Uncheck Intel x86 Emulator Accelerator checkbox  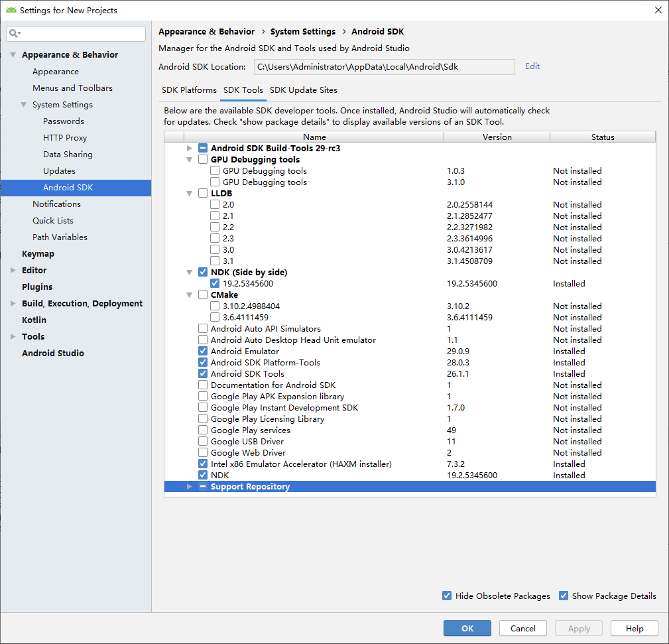(x=203, y=464)
